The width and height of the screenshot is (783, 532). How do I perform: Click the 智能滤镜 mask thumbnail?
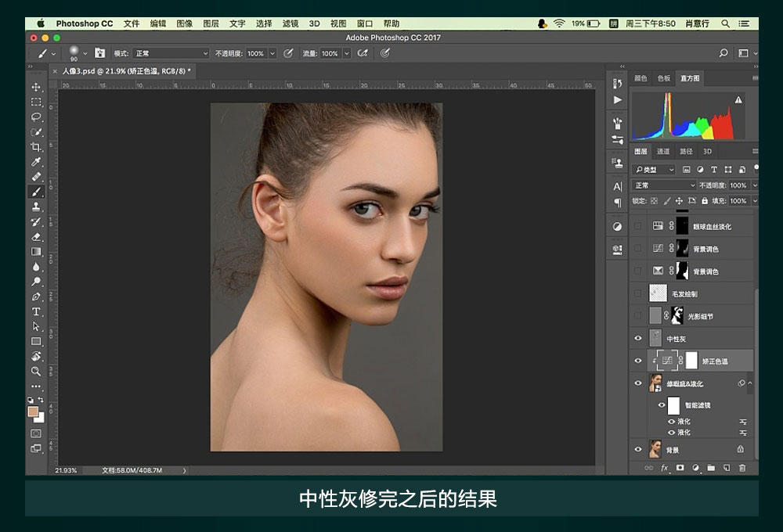(x=673, y=405)
